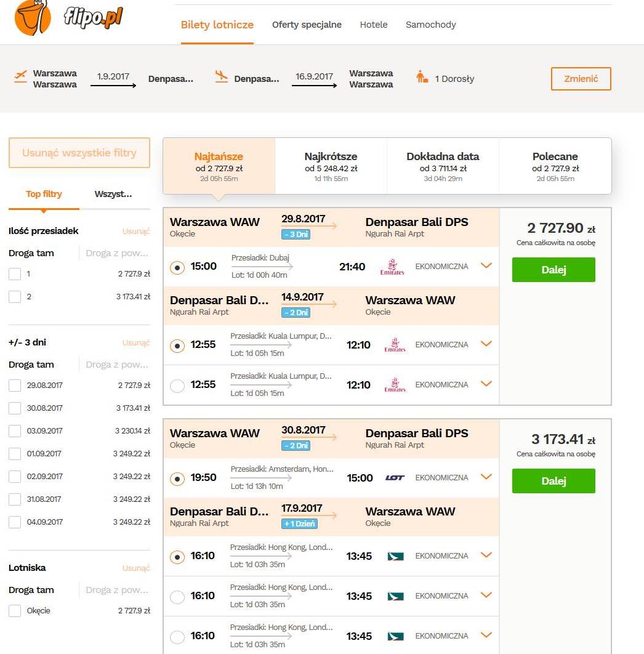
Task: Tick the 1 przesiadka checkbox
Action: point(15,274)
